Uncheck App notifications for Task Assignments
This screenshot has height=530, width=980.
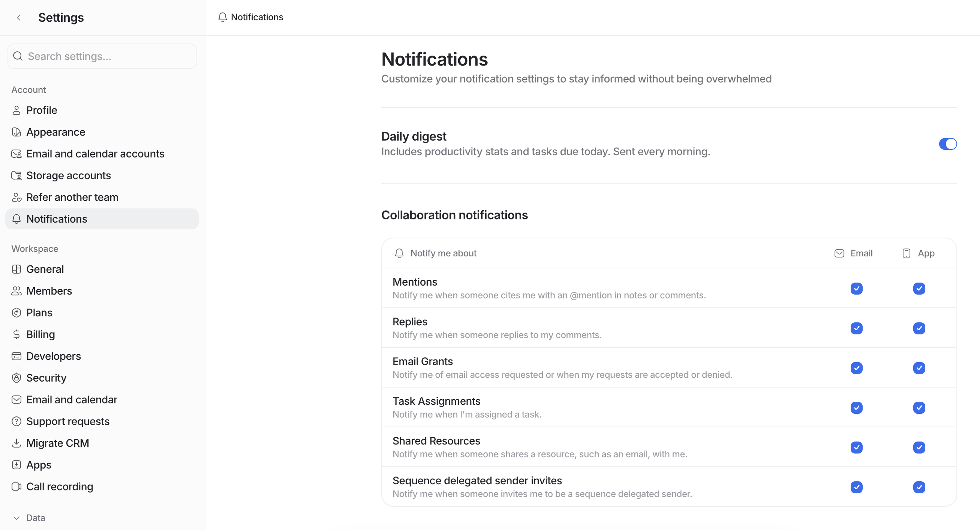pyautogui.click(x=919, y=408)
